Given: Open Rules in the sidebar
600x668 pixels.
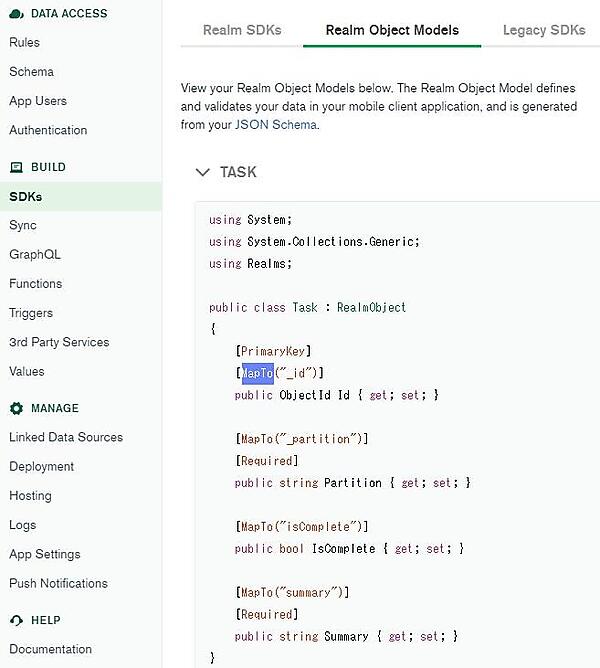Looking at the screenshot, I should click(25, 43).
